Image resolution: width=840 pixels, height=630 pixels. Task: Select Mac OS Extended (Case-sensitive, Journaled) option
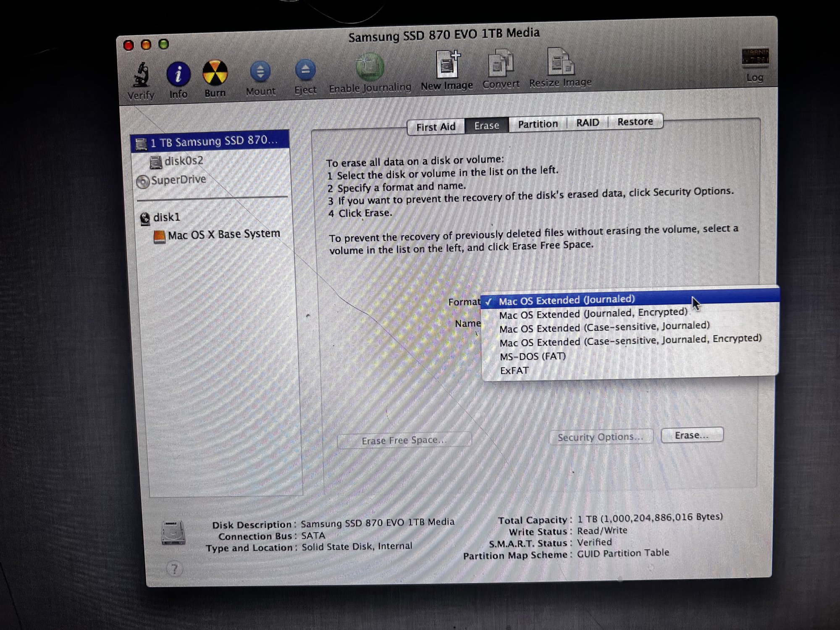coord(604,327)
